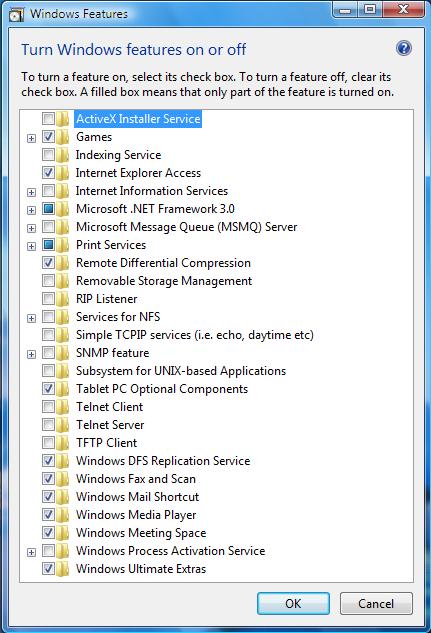Screen dimensions: 431x633
Task: Click the folder icon beside Games
Action: (x=63, y=137)
